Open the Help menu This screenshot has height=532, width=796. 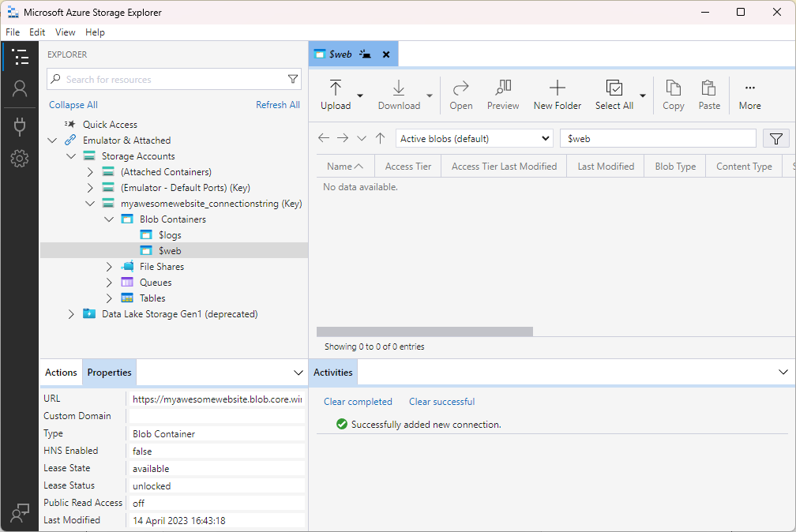[95, 32]
